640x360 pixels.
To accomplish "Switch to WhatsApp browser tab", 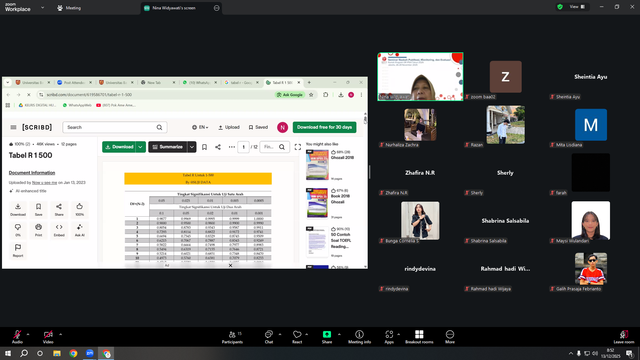I will click(199, 82).
